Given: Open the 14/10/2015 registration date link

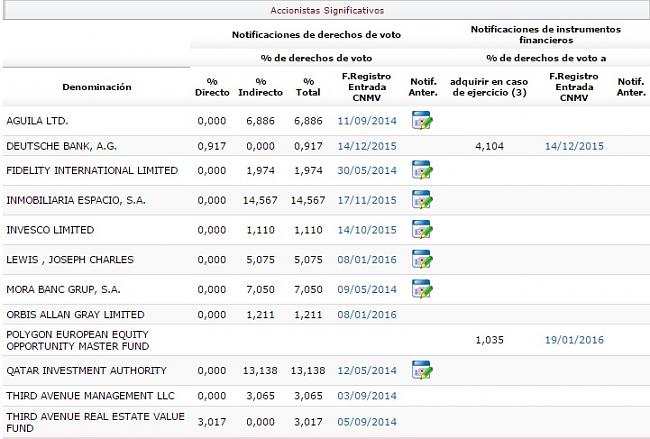Looking at the screenshot, I should tap(367, 230).
